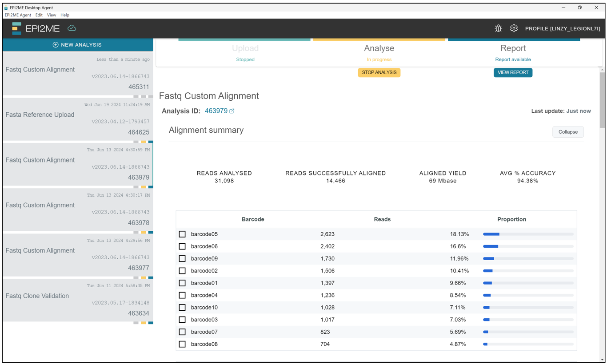
Task: Open the EPI2ME Agent menu
Action: point(18,15)
